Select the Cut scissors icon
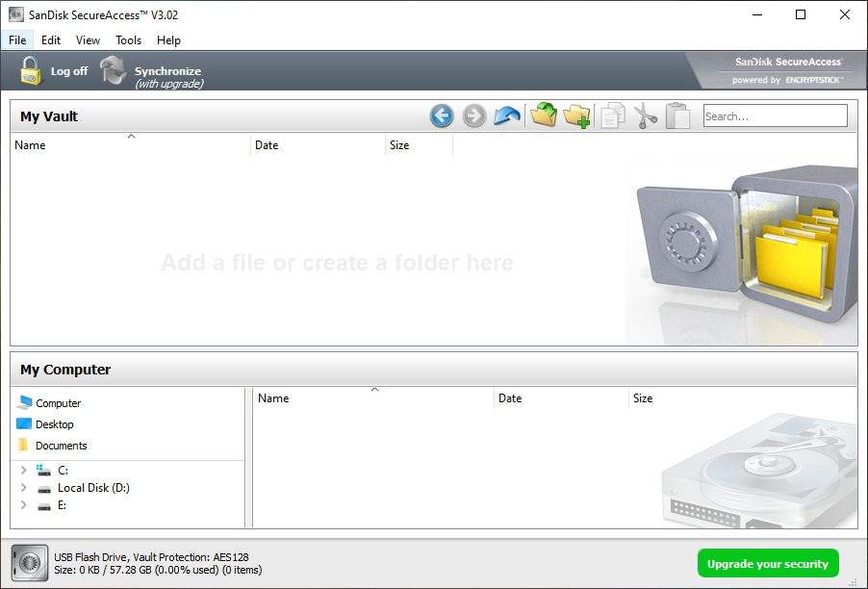868x589 pixels. tap(645, 115)
